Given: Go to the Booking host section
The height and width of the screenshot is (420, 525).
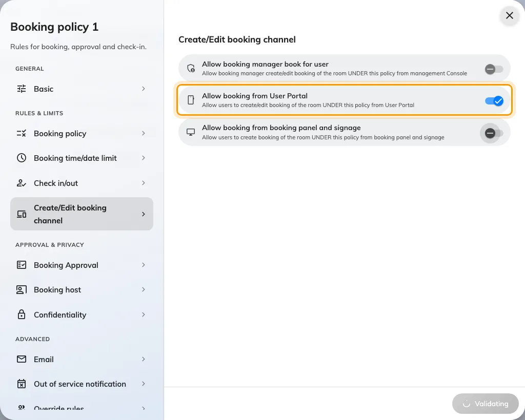Looking at the screenshot, I should click(x=82, y=289).
